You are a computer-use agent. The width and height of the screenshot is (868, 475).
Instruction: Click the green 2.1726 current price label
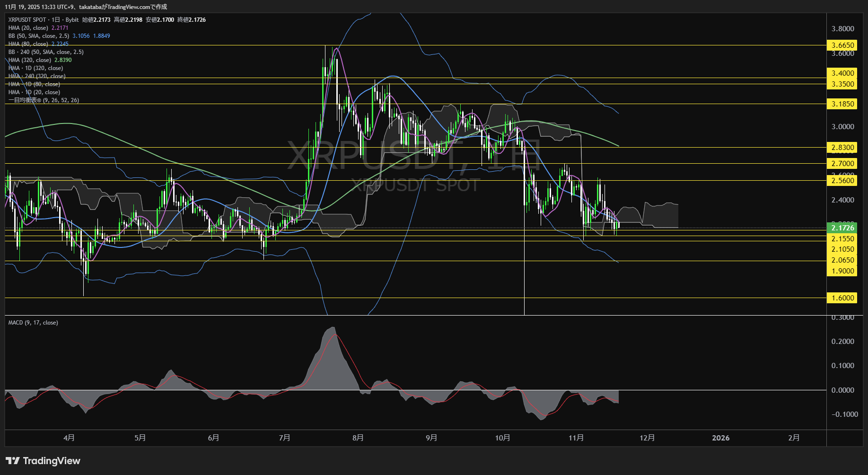point(842,228)
